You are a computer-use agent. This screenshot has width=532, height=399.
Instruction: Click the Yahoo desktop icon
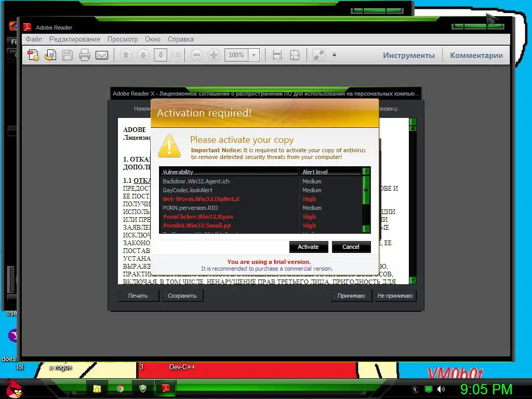click(x=13, y=336)
